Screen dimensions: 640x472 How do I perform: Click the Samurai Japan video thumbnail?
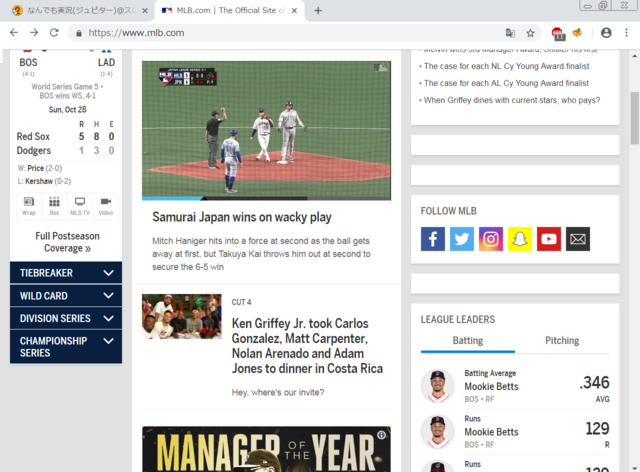click(266, 129)
